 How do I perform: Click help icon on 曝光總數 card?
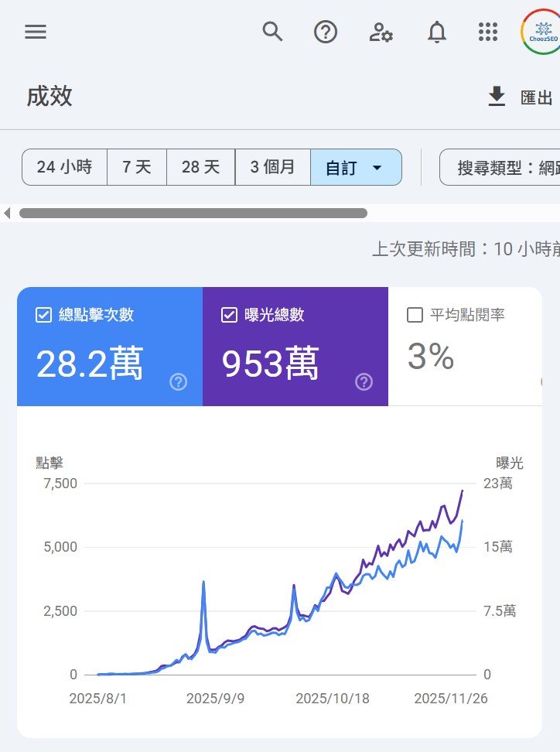(364, 381)
